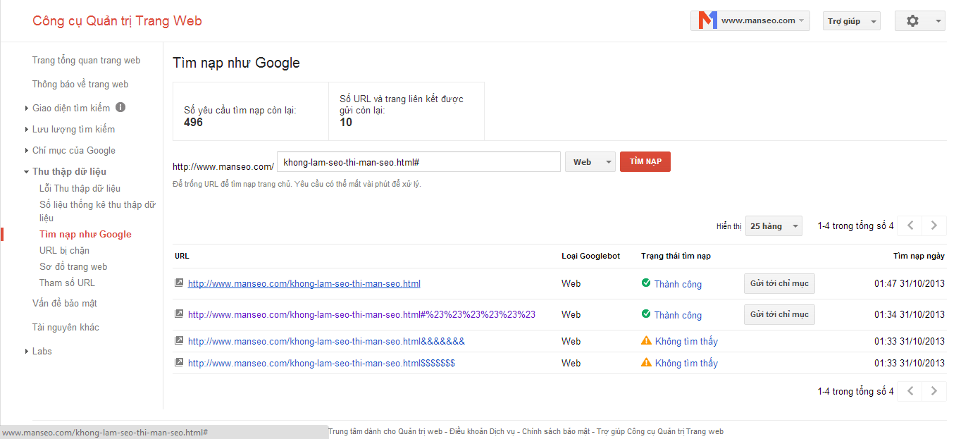Click Trạng thái tìm nạp column header

[676, 256]
